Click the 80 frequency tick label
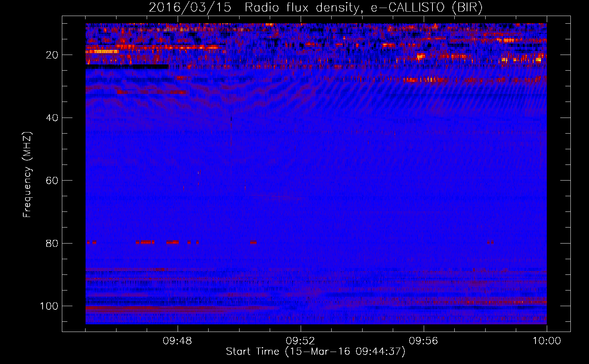The image size is (589, 364). pos(52,244)
